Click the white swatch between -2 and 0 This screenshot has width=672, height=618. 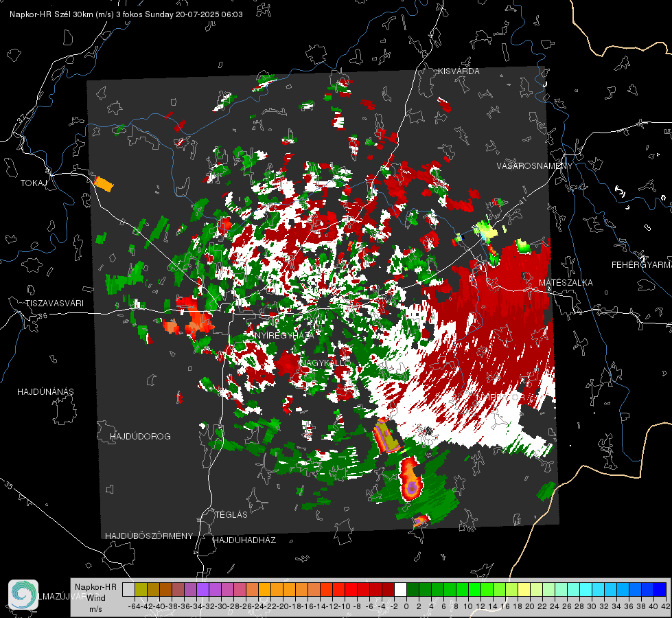click(x=400, y=589)
